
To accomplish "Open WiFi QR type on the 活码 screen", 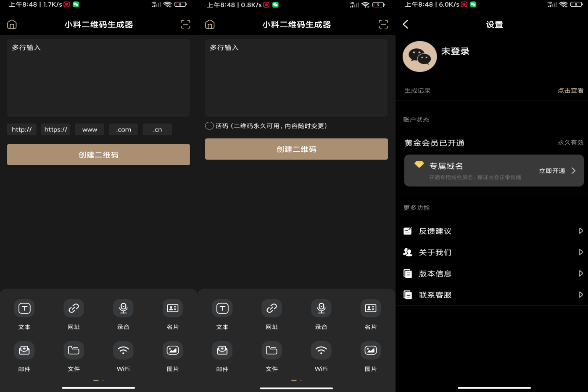I will coord(321,350).
